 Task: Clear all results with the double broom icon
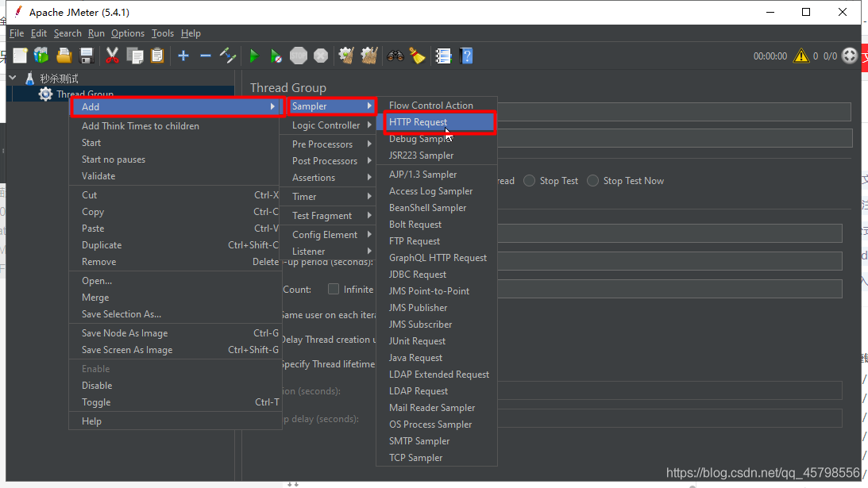point(369,56)
